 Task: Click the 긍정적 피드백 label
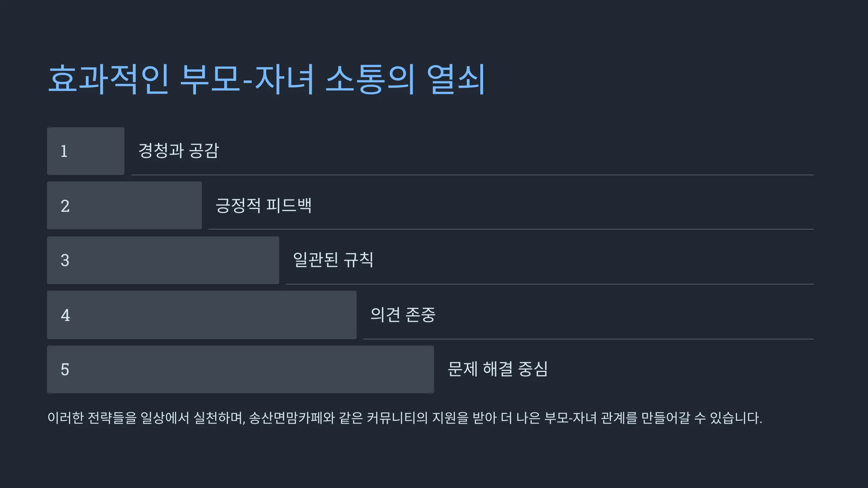pos(263,205)
